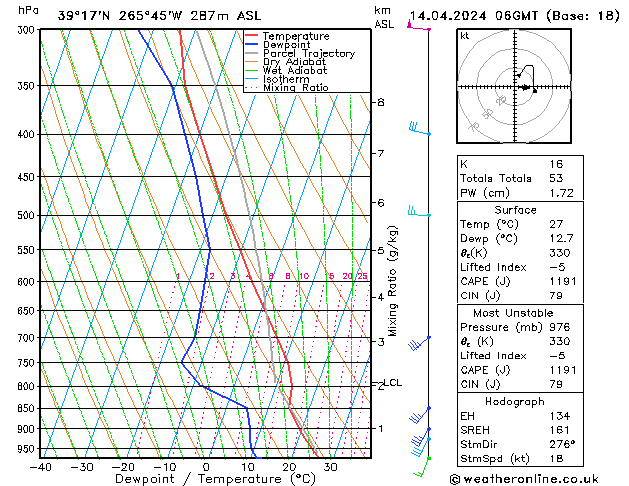Click the Hodograph section heading in table
Viewport: 629px width, 486px height.
pyautogui.click(x=515, y=402)
